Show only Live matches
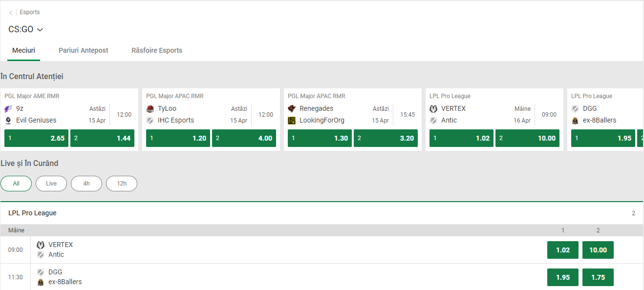The height and width of the screenshot is (290, 644). pos(51,184)
